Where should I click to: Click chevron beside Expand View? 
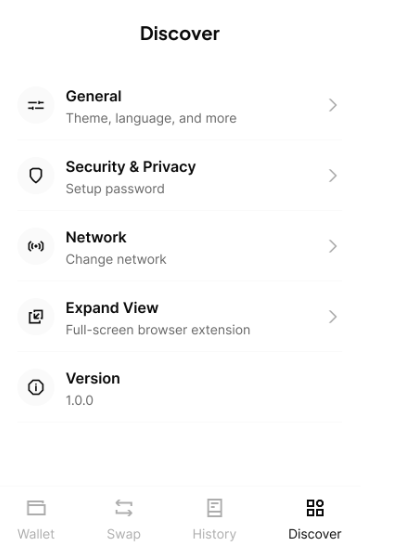(x=333, y=317)
